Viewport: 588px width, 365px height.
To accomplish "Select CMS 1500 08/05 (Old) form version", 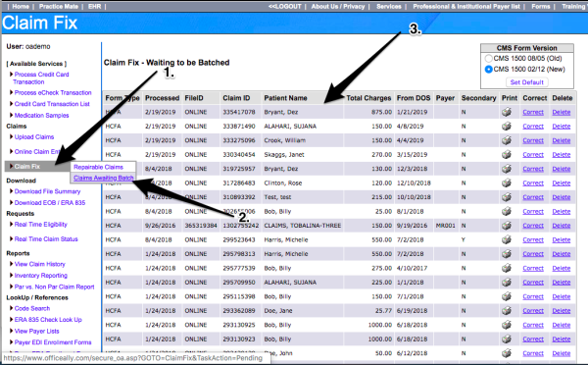I will [488, 59].
